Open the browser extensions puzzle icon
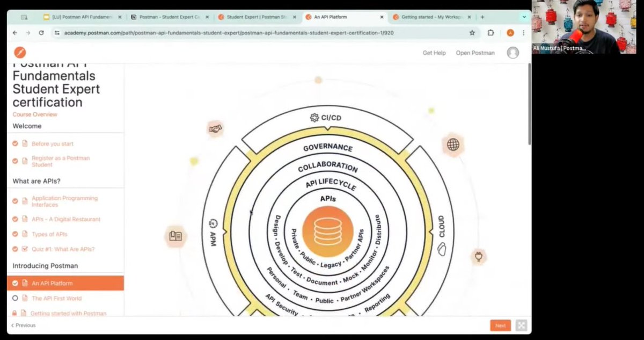Viewport: 644px width, 340px height. pos(491,33)
